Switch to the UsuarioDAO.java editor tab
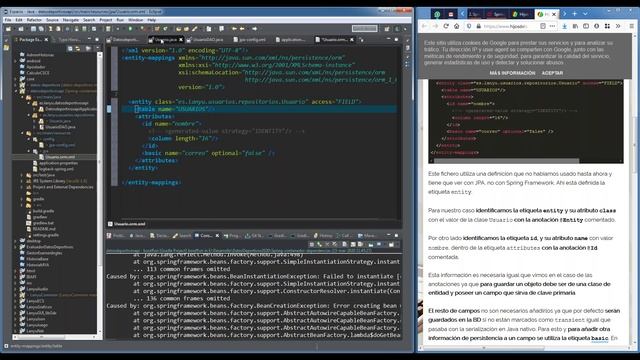Screen dimensions: 640x360 click(x=205, y=40)
